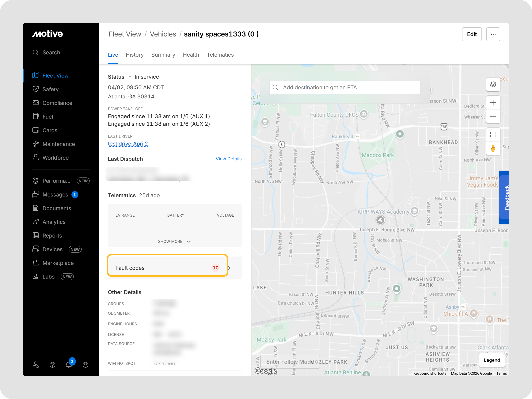This screenshot has width=532, height=399.
Task: Open the help question-mark icon
Action: 52,365
